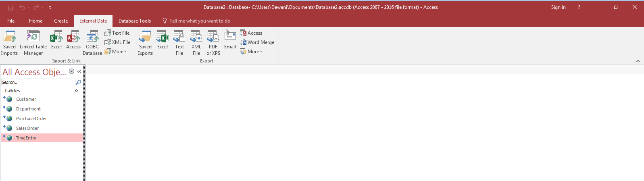Open Microsoft Access Help question mark
This screenshot has height=181, width=644.
(579, 7)
